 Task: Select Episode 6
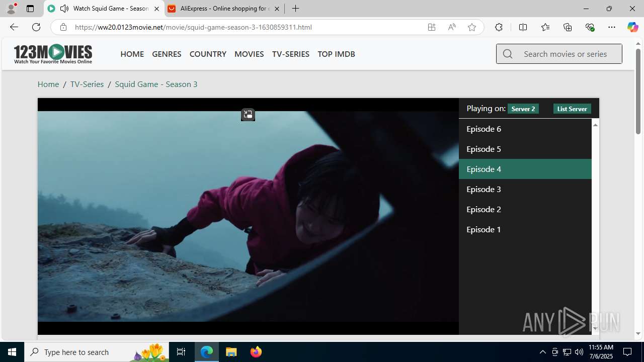525,129
